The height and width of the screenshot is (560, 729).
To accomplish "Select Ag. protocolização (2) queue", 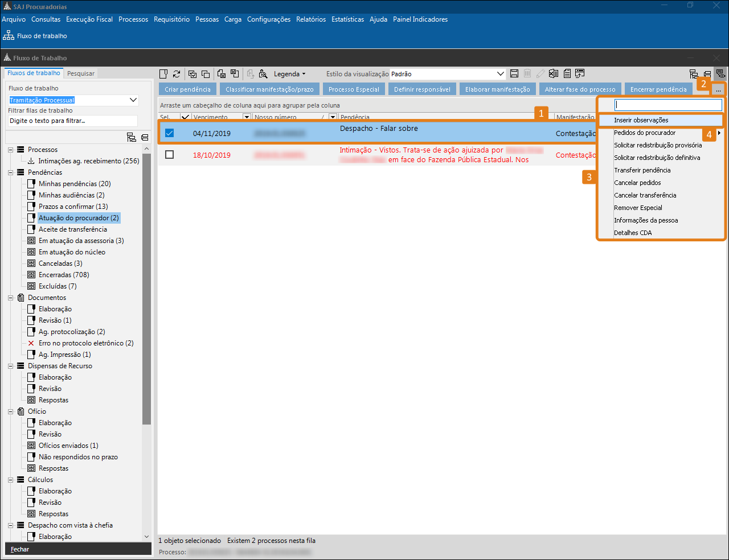I will click(72, 332).
